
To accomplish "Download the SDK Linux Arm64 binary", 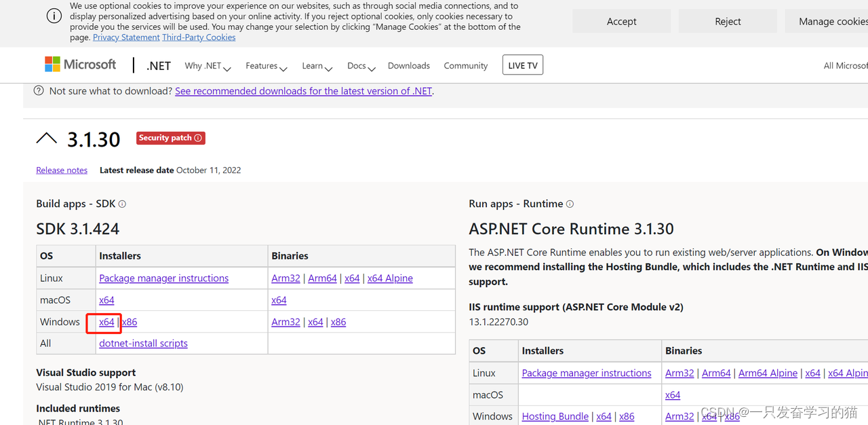I will tap(322, 278).
